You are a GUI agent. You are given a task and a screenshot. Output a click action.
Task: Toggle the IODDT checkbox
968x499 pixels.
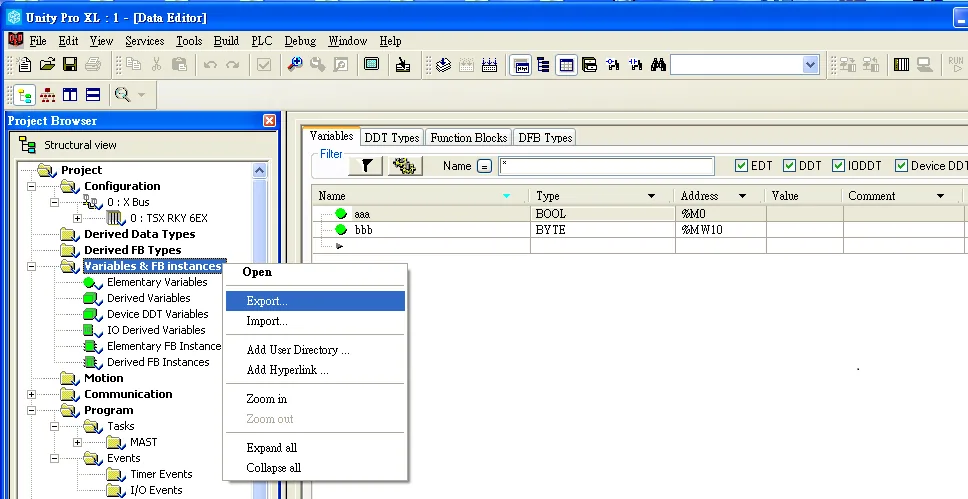coord(838,166)
